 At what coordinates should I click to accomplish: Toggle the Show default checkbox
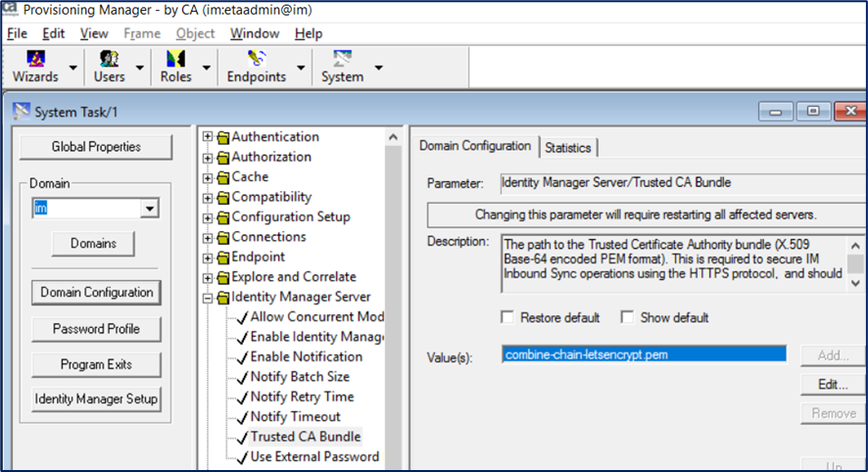(x=627, y=318)
